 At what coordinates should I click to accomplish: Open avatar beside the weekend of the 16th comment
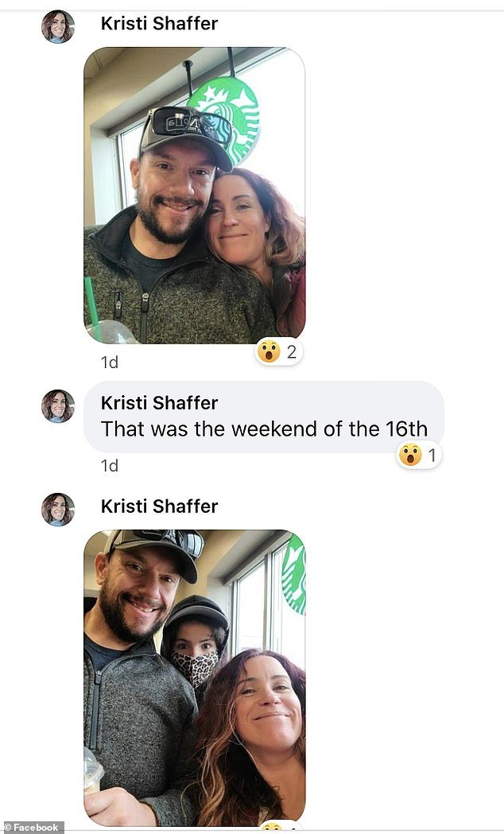(x=58, y=405)
